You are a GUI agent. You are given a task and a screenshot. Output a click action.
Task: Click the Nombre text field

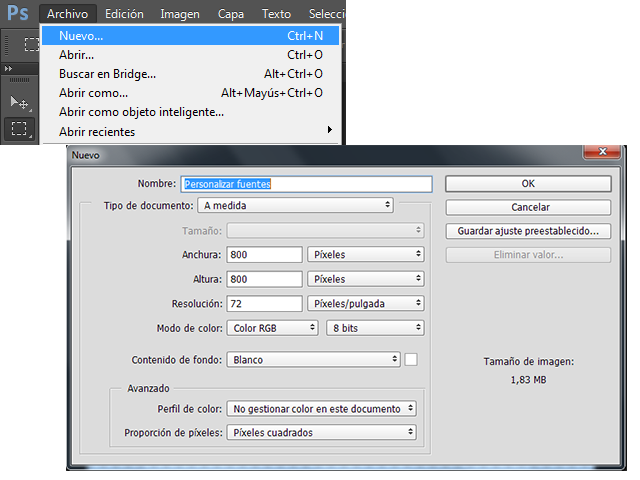(307, 184)
